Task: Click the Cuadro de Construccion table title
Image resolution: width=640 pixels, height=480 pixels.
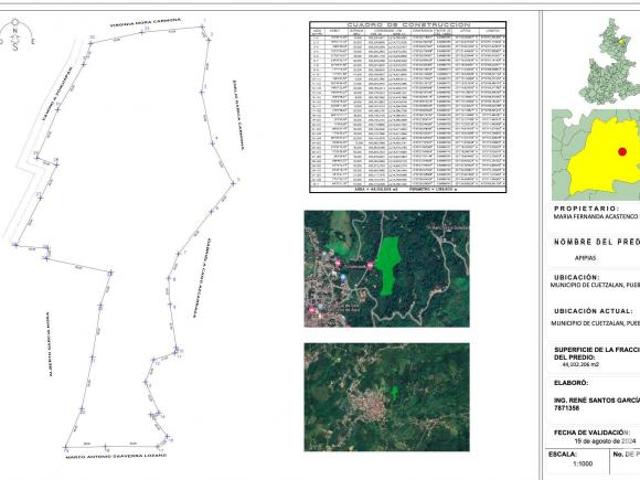Action: (408, 25)
